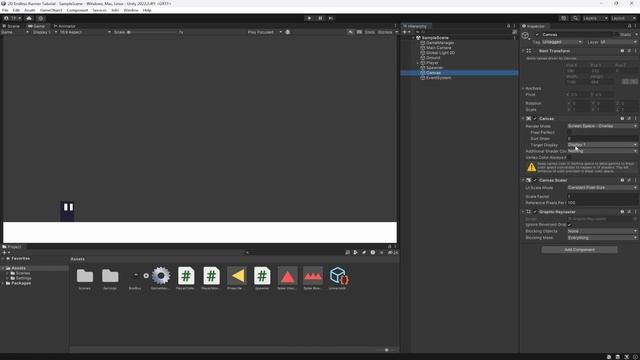Open the Window menu

point(131,10)
